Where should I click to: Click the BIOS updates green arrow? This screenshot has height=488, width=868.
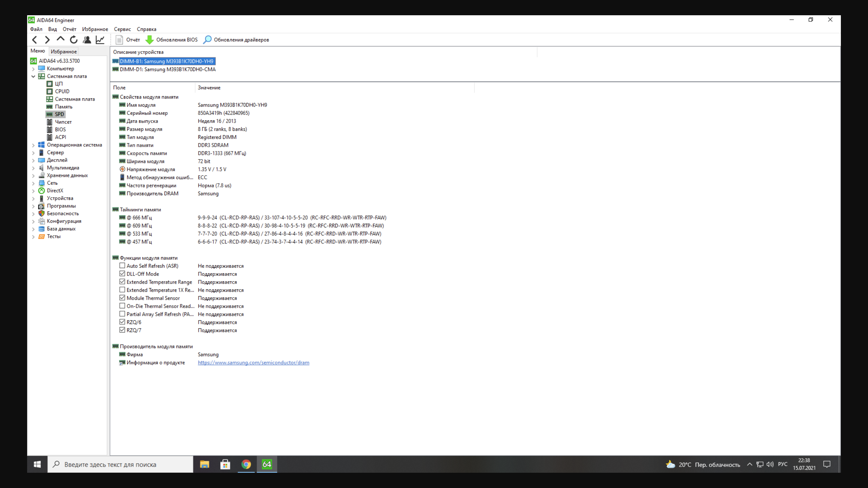pyautogui.click(x=150, y=40)
